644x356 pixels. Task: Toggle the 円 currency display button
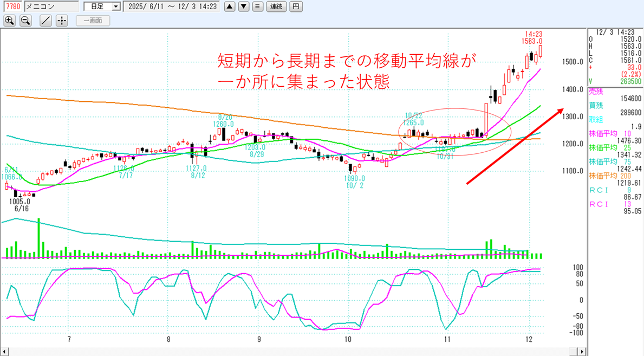point(295,7)
